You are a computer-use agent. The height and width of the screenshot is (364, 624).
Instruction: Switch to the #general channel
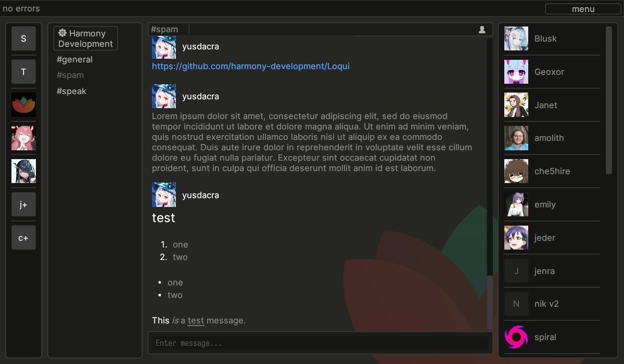(x=74, y=59)
